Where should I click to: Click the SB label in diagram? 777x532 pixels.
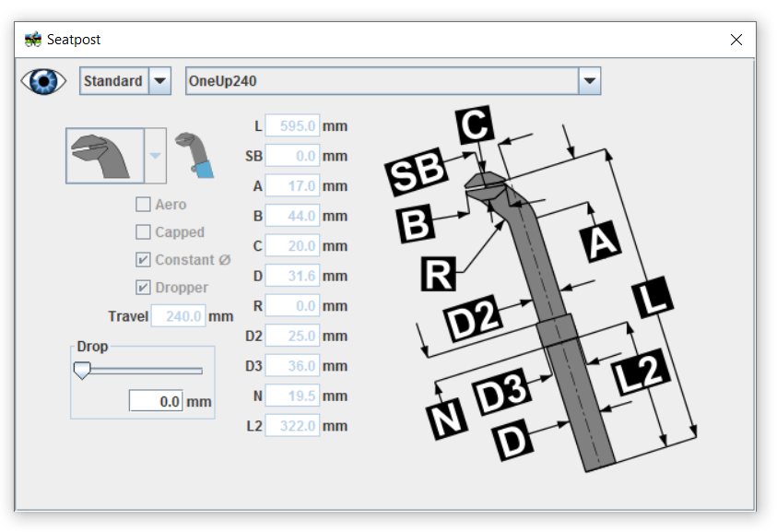point(416,172)
